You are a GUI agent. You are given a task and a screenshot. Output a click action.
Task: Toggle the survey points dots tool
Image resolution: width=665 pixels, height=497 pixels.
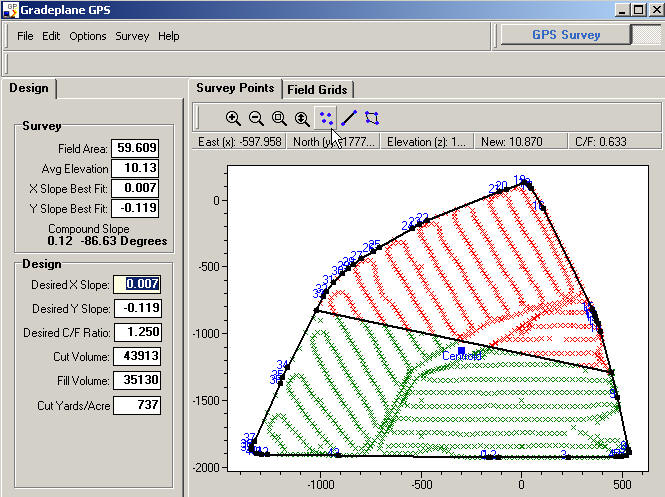(326, 117)
